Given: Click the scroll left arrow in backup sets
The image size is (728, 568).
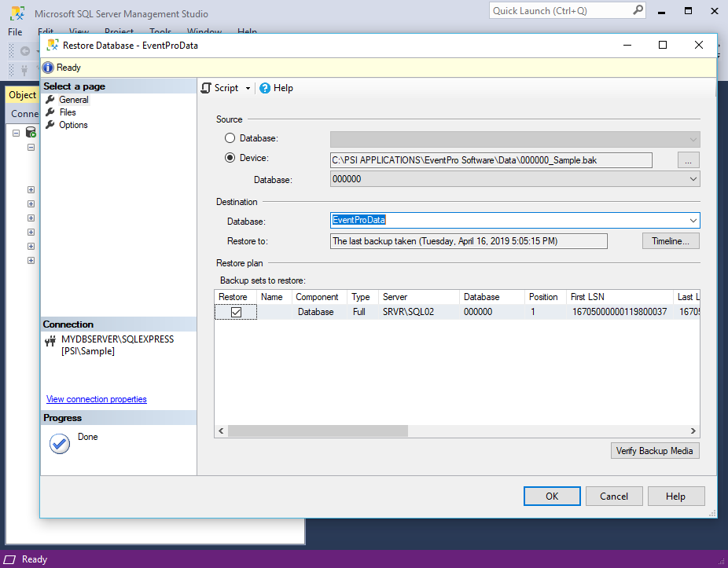Looking at the screenshot, I should coord(221,431).
